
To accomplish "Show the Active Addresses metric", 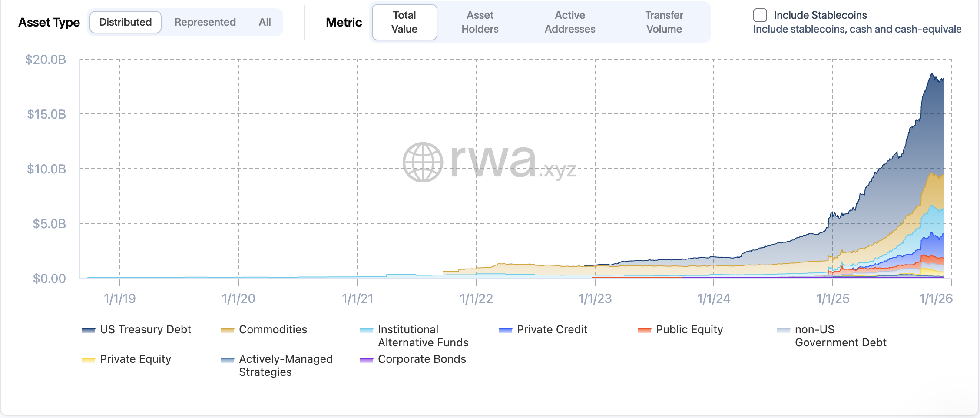I will (570, 22).
